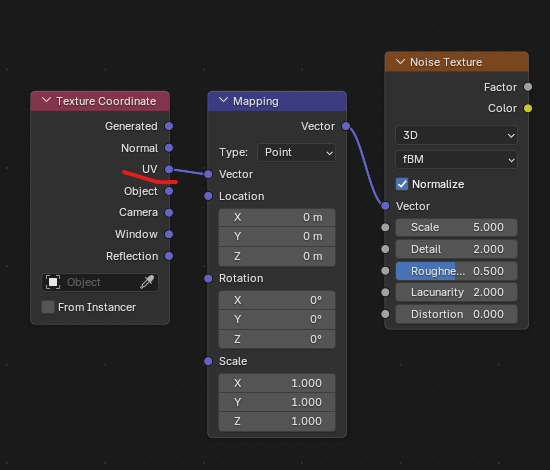Viewport: 550px width, 470px height.
Task: Click the Lacunarity input socket
Action: point(385,292)
